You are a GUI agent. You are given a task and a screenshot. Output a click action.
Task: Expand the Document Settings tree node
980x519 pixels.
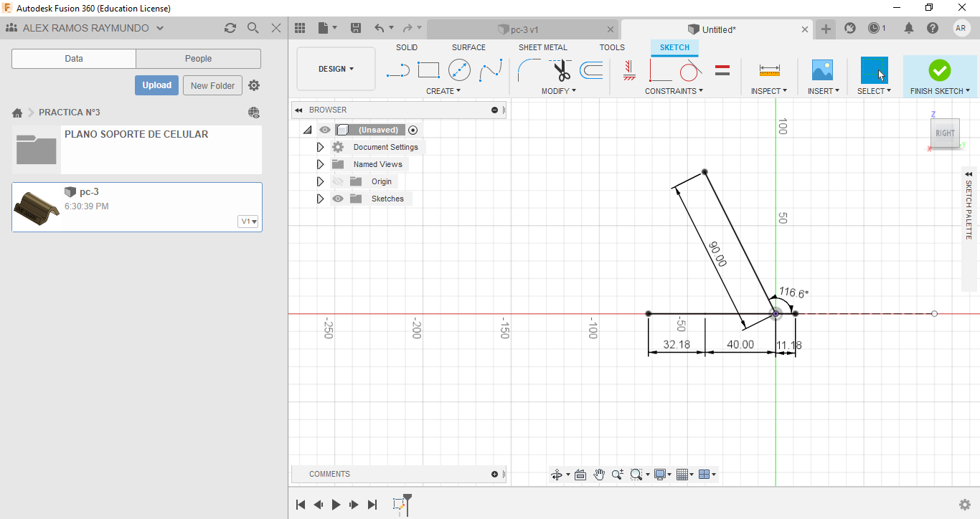point(321,147)
